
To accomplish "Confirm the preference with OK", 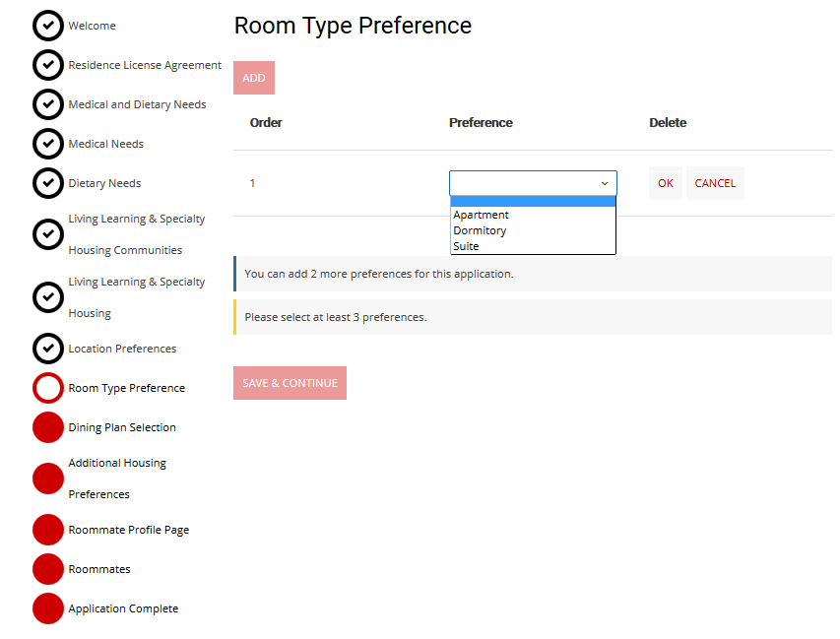I will [666, 183].
